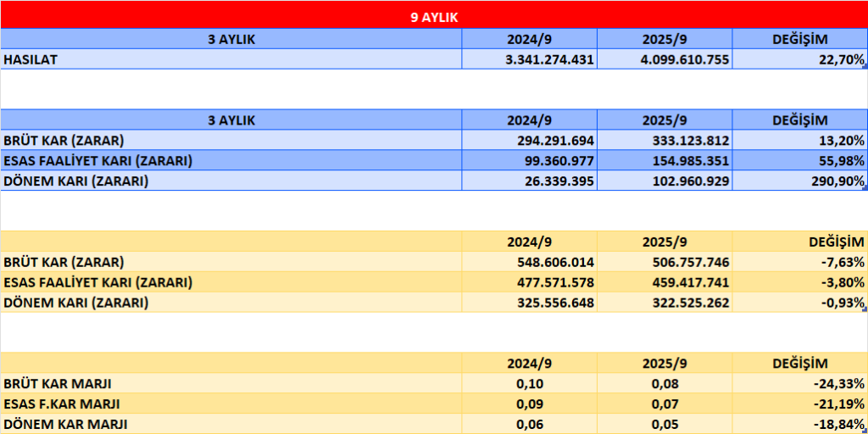Click the red "9 AYLIK" title banner
This screenshot has width=868, height=434.
[434, 15]
